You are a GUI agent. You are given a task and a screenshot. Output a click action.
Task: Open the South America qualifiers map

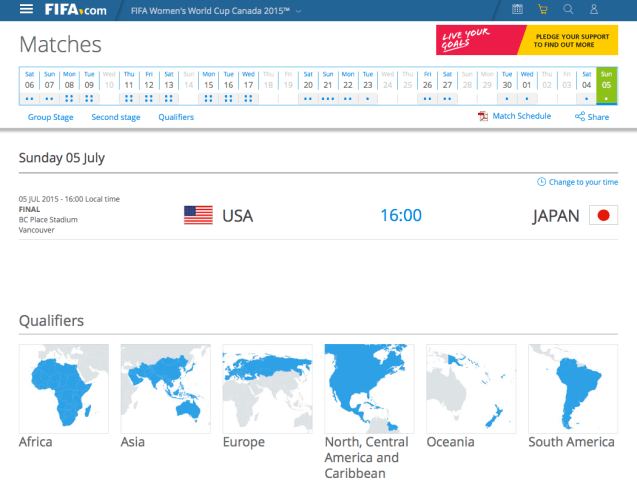click(x=573, y=389)
